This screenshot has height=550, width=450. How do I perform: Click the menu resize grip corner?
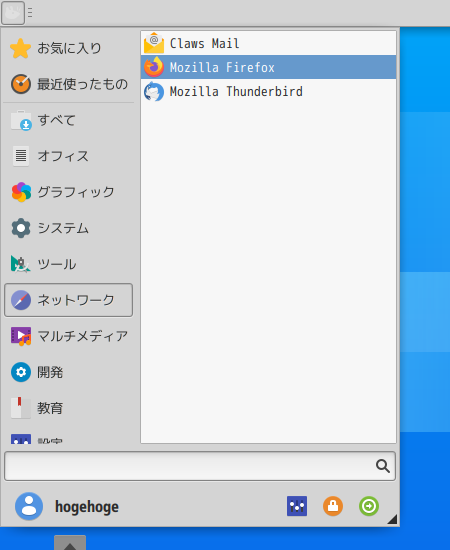point(393,519)
